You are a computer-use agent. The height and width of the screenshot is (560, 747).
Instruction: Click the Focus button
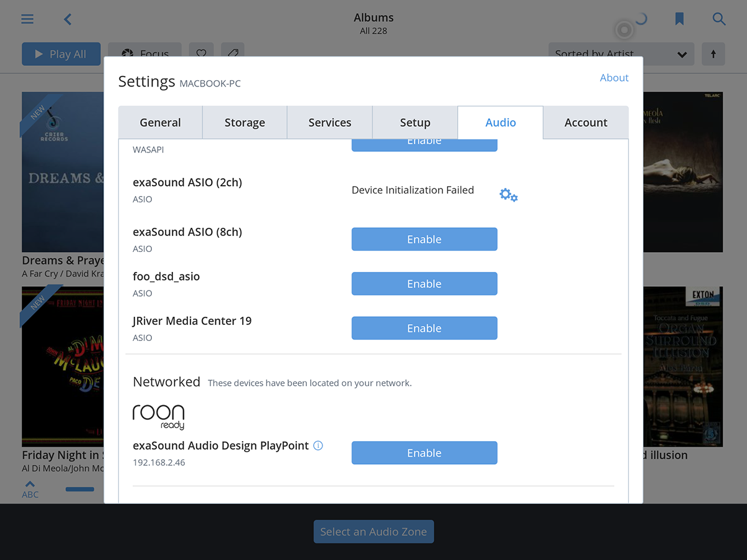tap(145, 54)
